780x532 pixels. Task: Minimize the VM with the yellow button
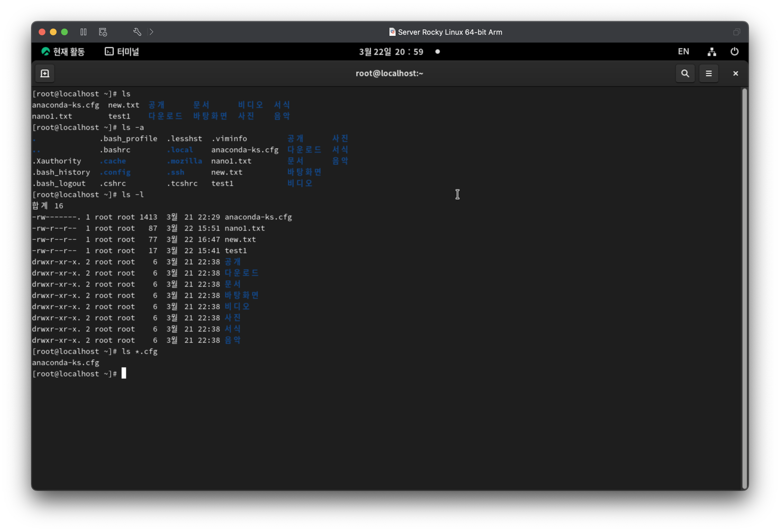[53, 32]
